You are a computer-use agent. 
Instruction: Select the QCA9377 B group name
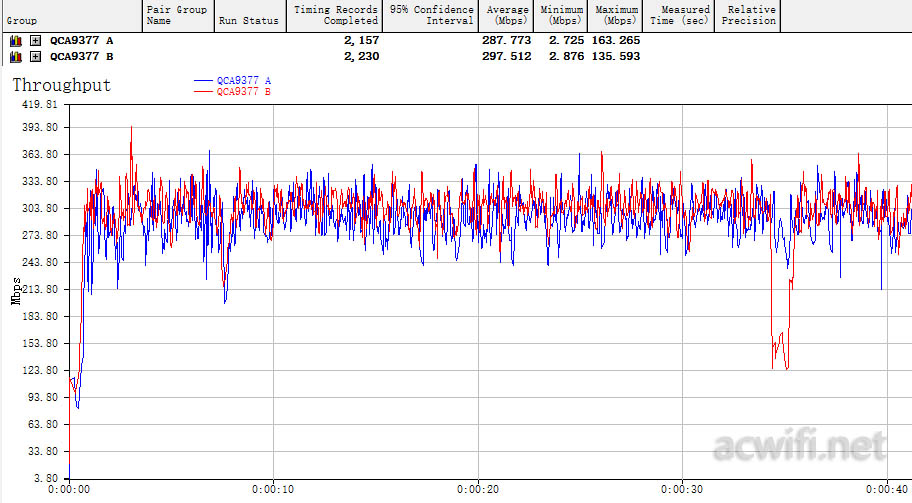tap(81, 56)
